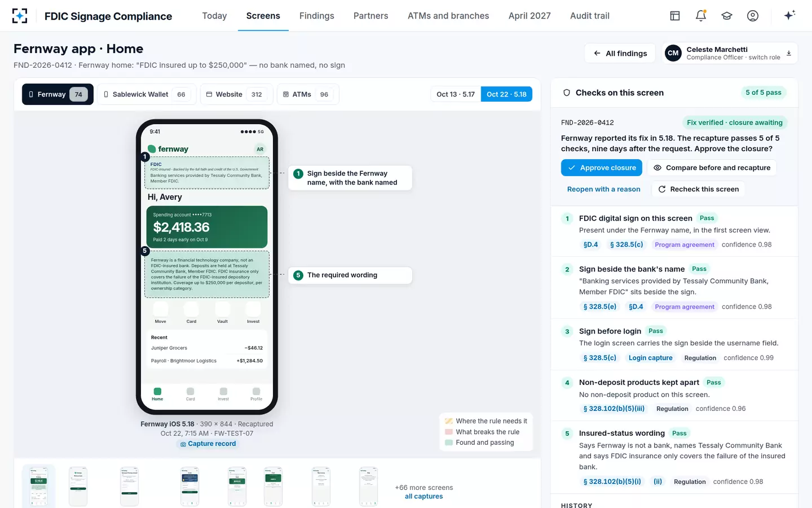Tap the Move shortcut tile in the phone preview

click(x=161, y=309)
